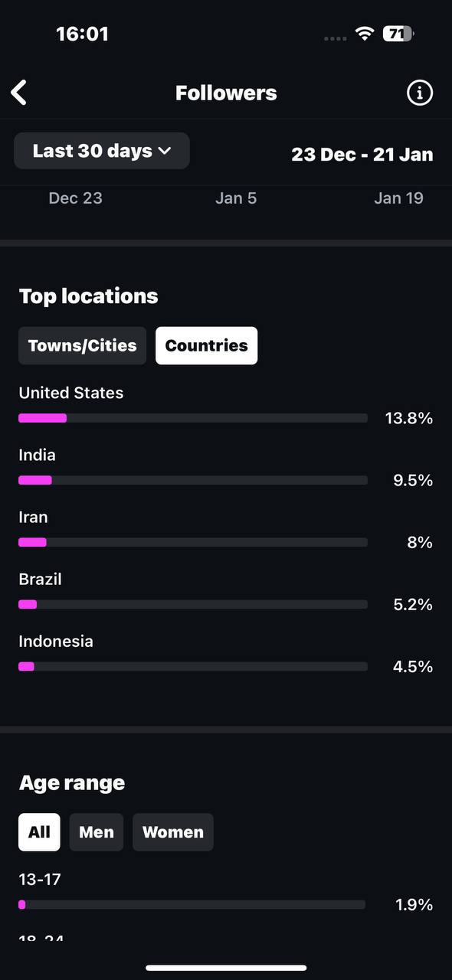The height and width of the screenshot is (980, 452).
Task: Select the Brazil location entry
Action: pyautogui.click(x=226, y=592)
